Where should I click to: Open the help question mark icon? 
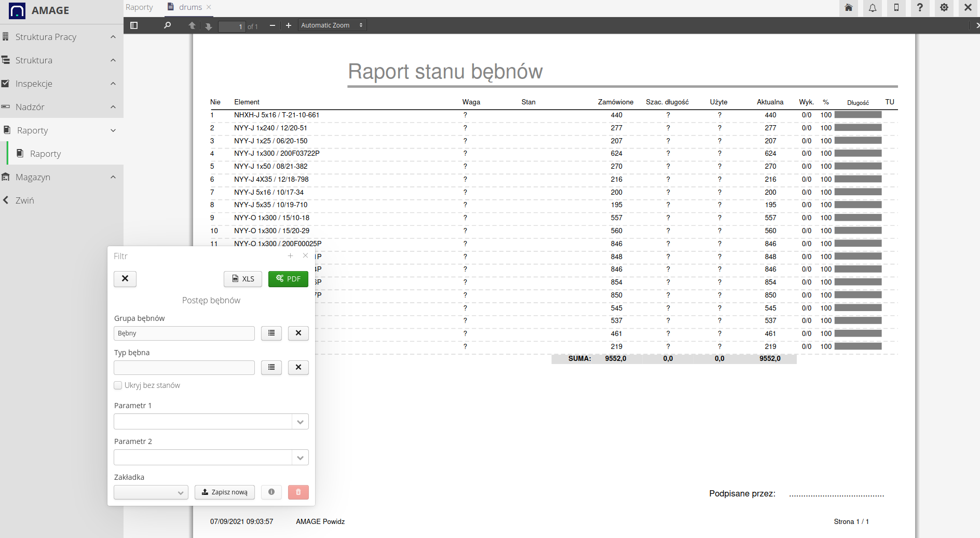point(920,8)
